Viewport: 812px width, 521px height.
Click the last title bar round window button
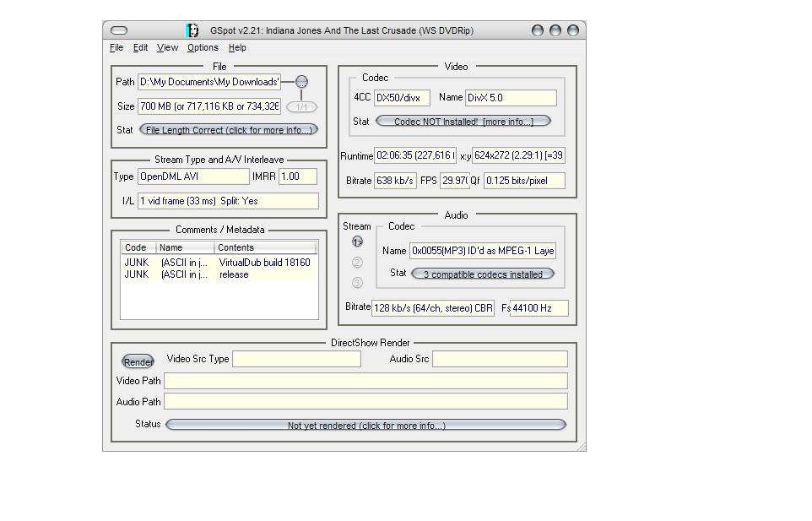573,30
